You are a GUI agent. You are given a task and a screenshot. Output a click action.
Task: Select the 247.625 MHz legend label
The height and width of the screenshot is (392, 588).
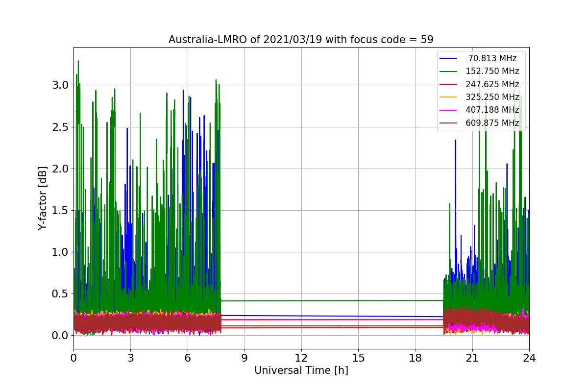coord(492,84)
